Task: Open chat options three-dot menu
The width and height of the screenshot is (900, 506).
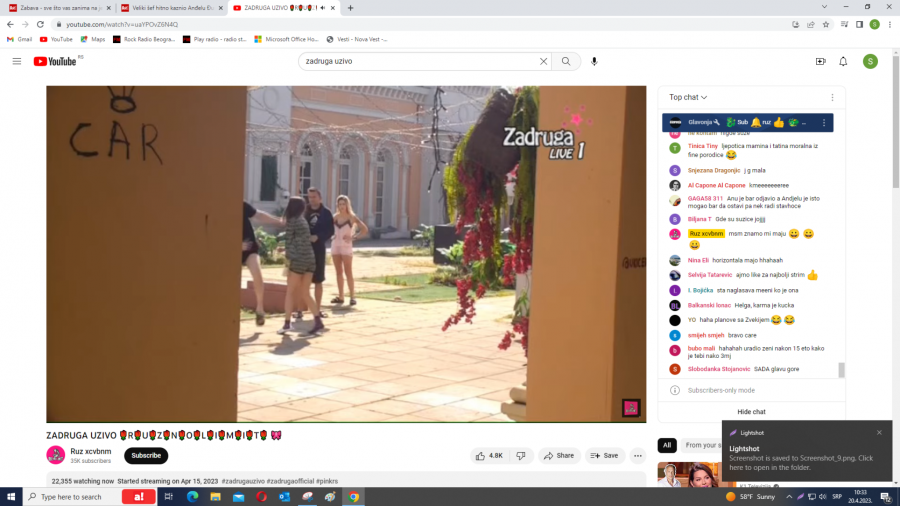Action: coord(832,97)
